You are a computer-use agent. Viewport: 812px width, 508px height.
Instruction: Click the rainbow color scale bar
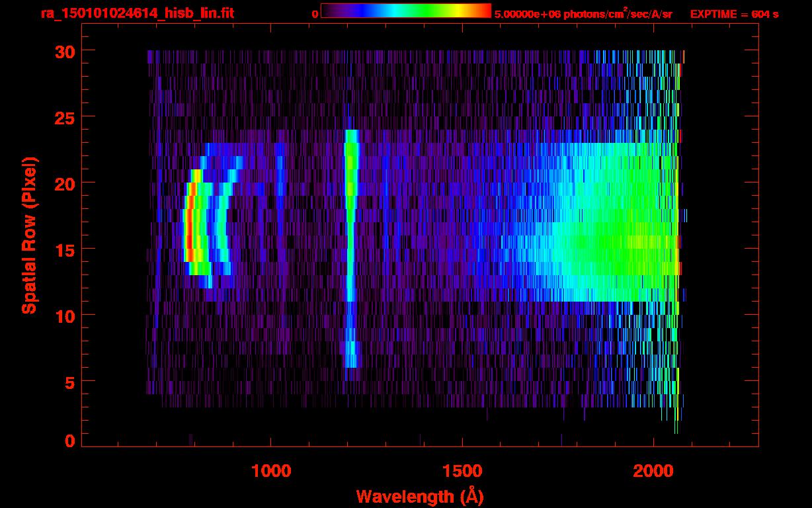pyautogui.click(x=405, y=11)
